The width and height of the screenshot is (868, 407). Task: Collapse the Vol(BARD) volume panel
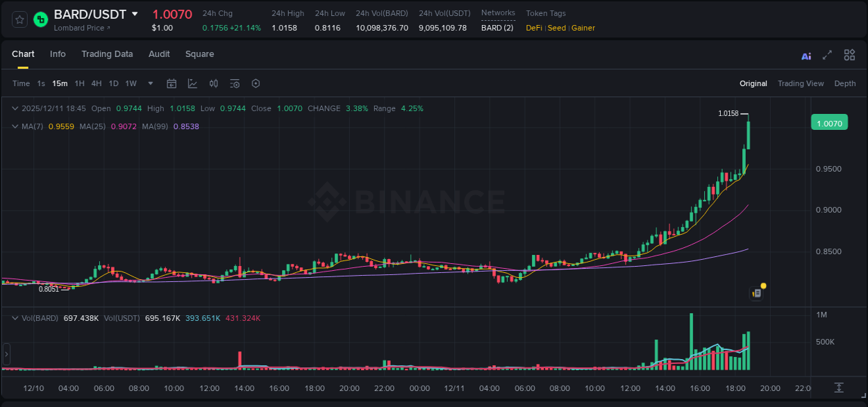coord(15,317)
